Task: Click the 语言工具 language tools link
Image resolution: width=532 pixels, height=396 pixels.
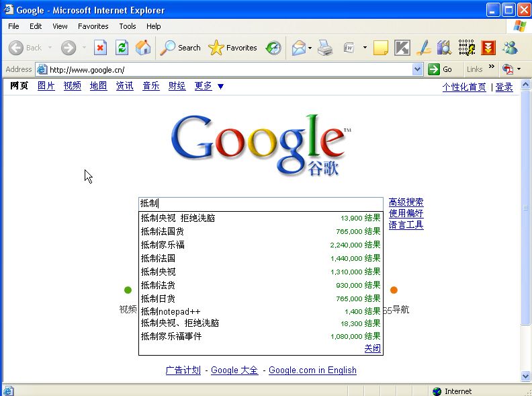Action: coord(406,225)
